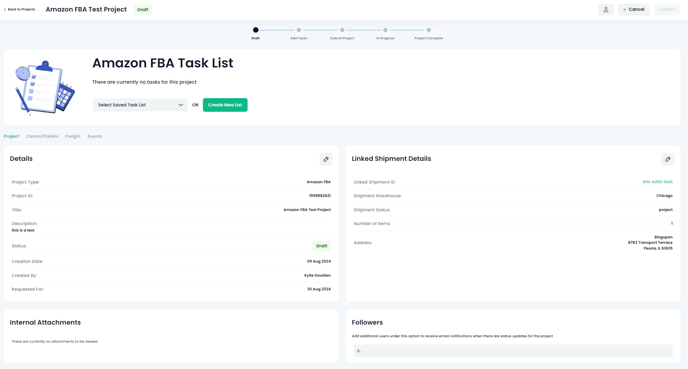Click the Internal Attachments heading

pos(45,322)
